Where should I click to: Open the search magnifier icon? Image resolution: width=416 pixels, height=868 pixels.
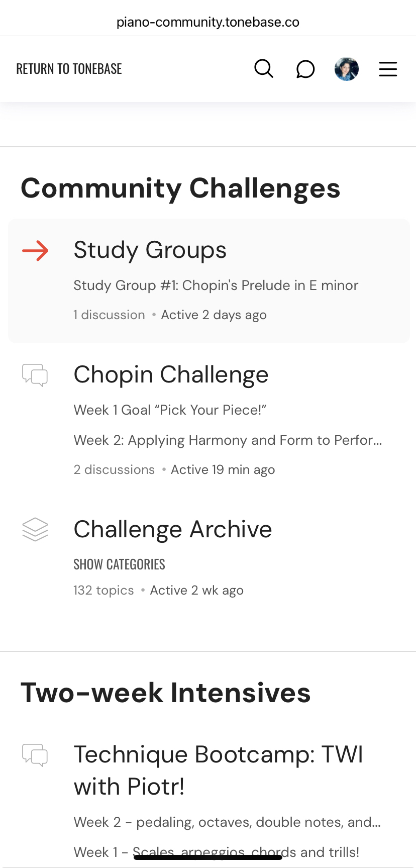pos(264,69)
